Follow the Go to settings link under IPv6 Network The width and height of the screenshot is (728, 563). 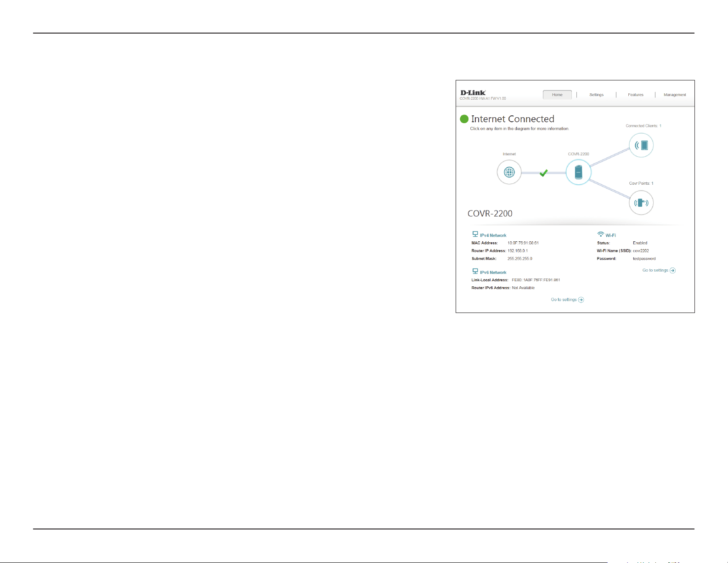[564, 300]
